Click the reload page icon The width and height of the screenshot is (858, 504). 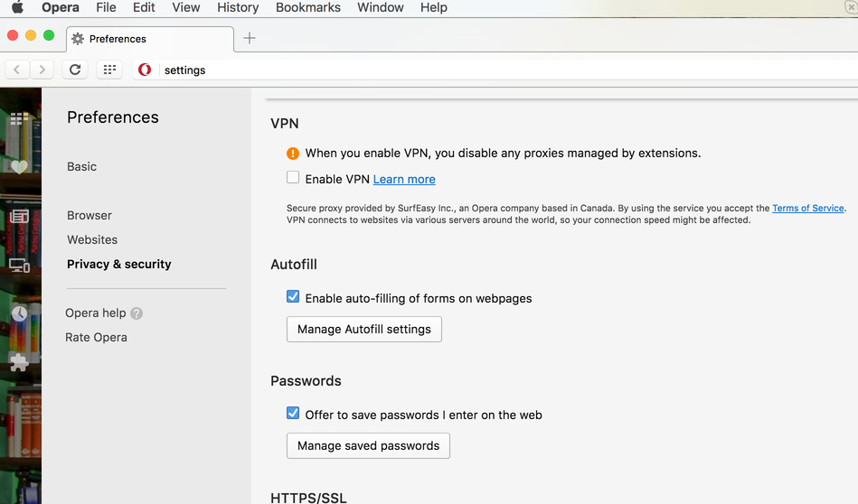(x=75, y=70)
